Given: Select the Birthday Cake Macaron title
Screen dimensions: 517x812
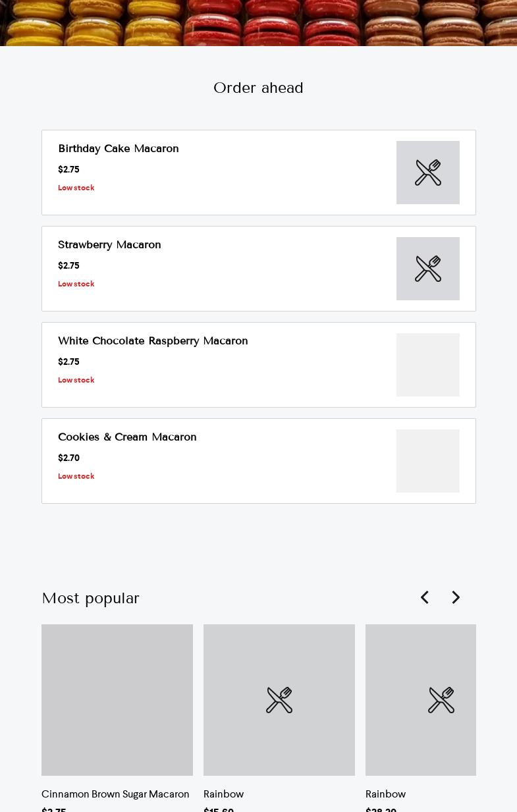Looking at the screenshot, I should pyautogui.click(x=119, y=149).
